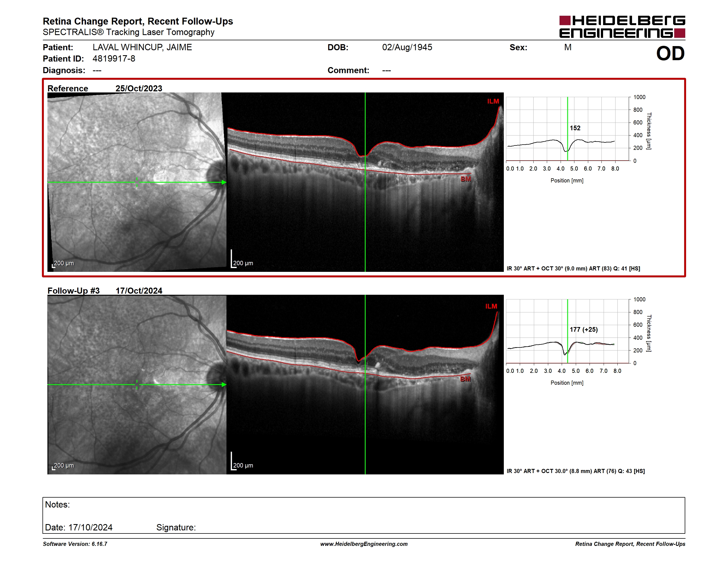Click the Heidelberg Engineering logo
The width and height of the screenshot is (728, 563).
(x=622, y=27)
